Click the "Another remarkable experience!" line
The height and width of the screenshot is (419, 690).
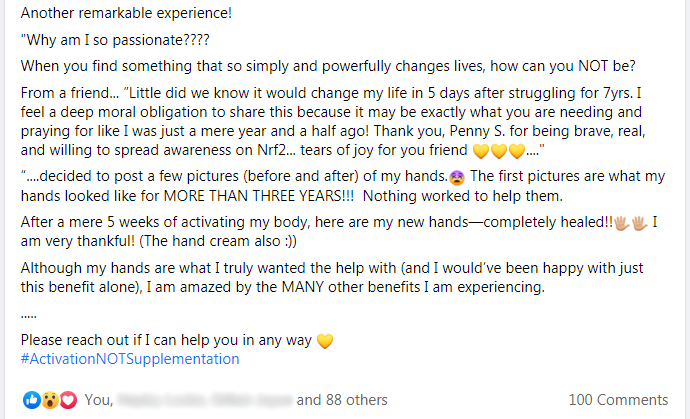click(x=126, y=13)
